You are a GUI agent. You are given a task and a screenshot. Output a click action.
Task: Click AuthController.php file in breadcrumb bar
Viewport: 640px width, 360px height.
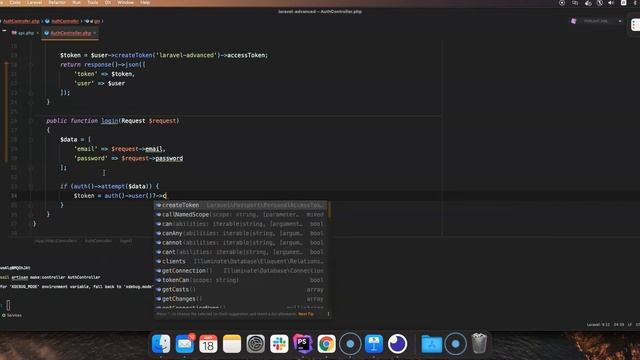click(21, 21)
